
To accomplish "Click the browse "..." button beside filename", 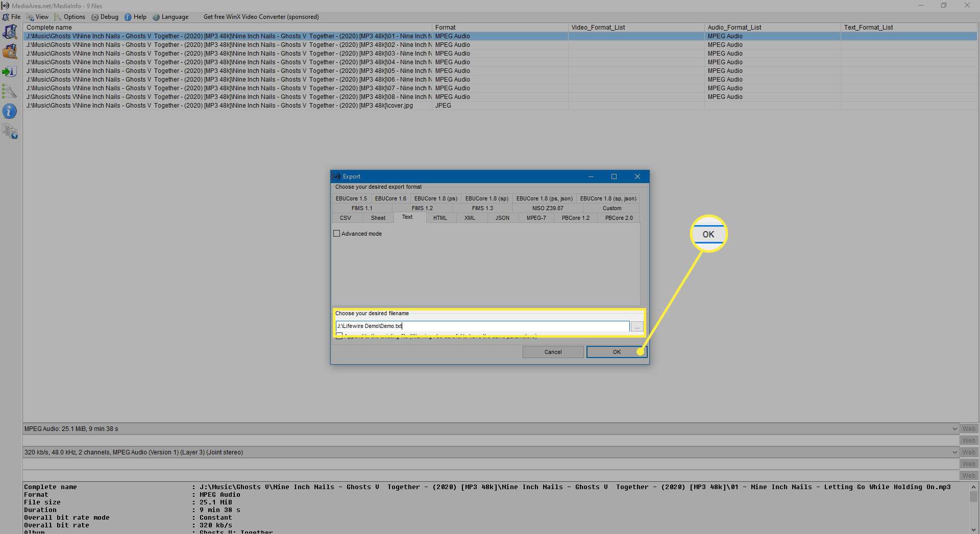I will (x=636, y=326).
